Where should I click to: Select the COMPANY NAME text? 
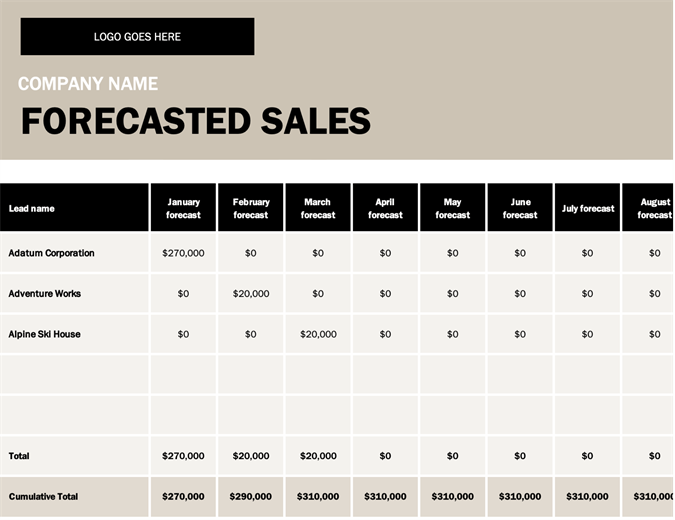coord(88,84)
